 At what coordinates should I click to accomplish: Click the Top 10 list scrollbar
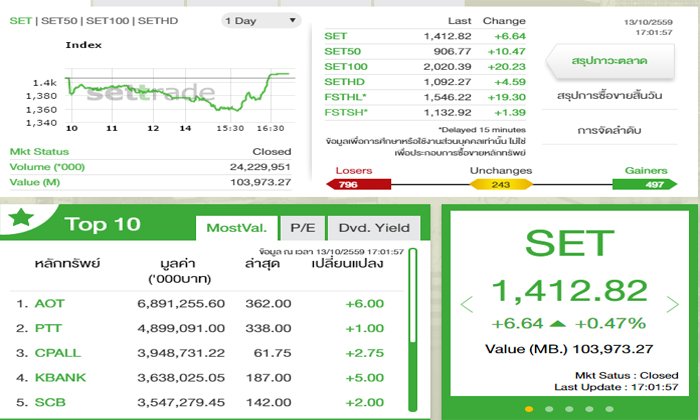(x=413, y=329)
